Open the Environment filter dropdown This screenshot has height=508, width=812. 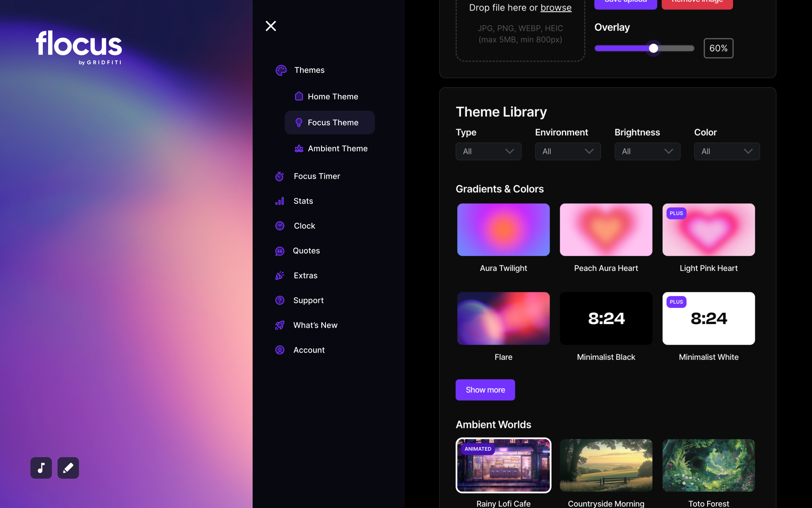[x=568, y=151]
